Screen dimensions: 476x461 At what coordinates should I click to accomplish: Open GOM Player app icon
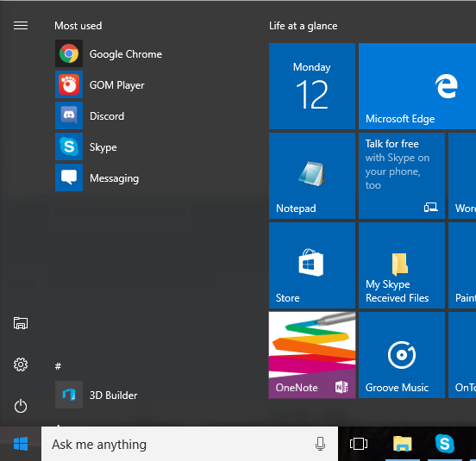(x=69, y=84)
